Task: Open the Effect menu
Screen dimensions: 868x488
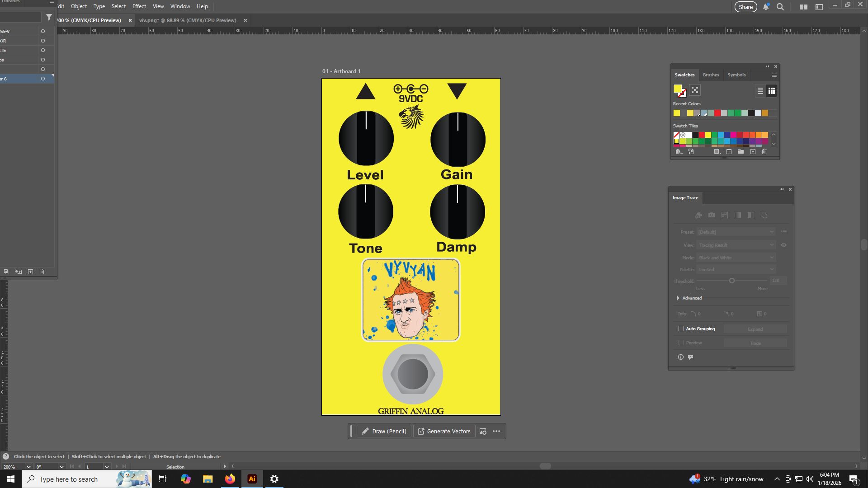Action: [x=139, y=6]
